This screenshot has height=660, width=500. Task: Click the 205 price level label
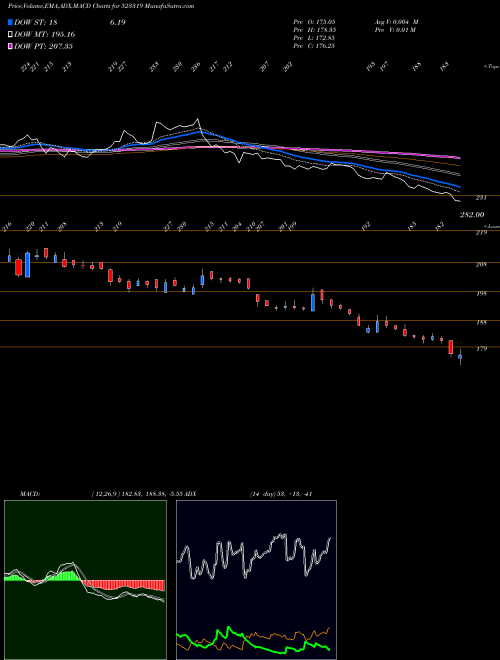pyautogui.click(x=481, y=265)
